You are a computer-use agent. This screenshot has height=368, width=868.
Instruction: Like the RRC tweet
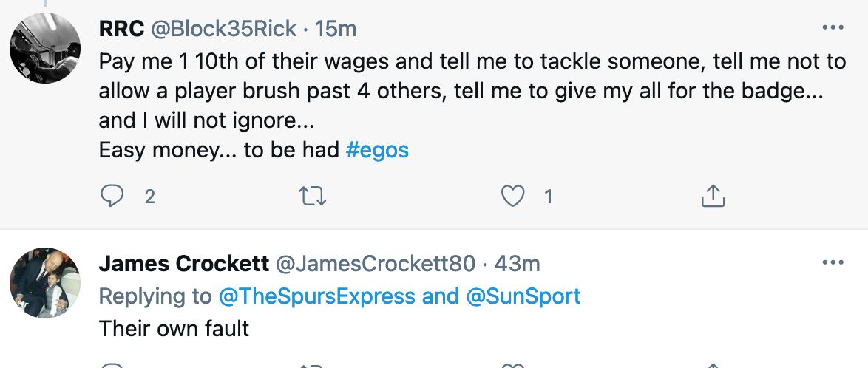pyautogui.click(x=512, y=196)
